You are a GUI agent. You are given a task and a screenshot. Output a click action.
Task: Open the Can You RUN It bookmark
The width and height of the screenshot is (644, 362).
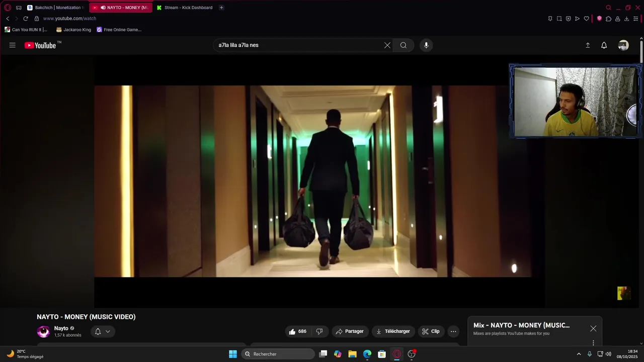pyautogui.click(x=26, y=30)
